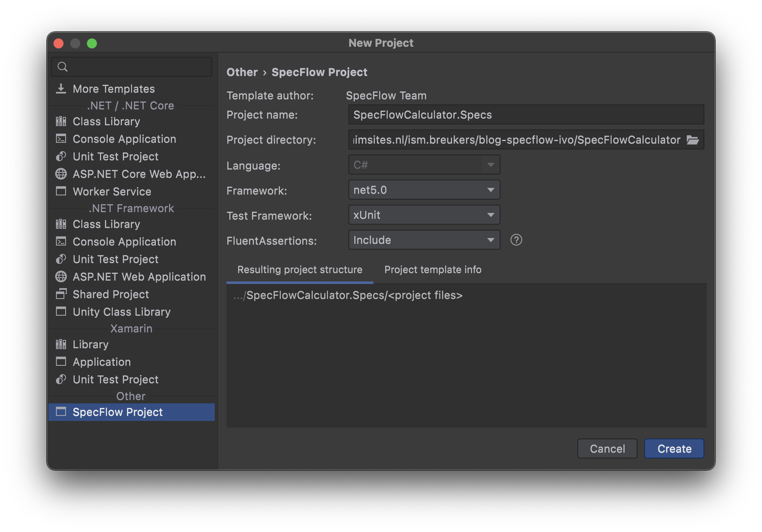Click SpecFlow Project template icon

coord(61,412)
